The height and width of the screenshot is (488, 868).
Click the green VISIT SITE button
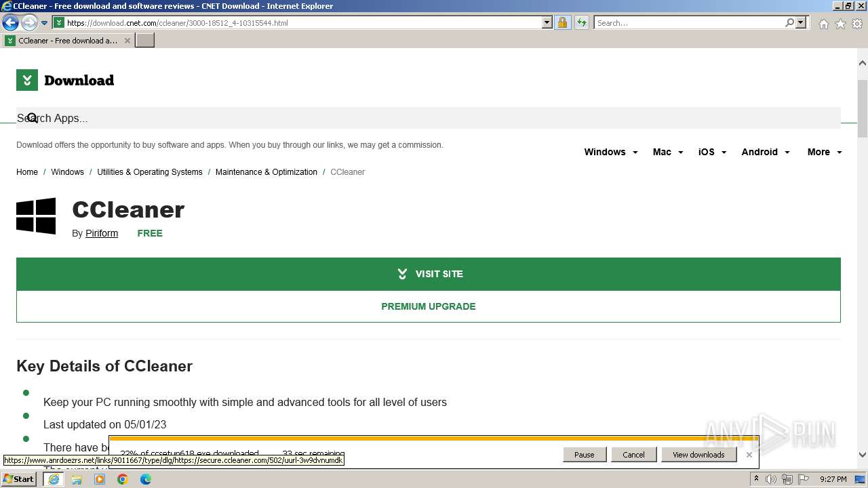coord(429,274)
